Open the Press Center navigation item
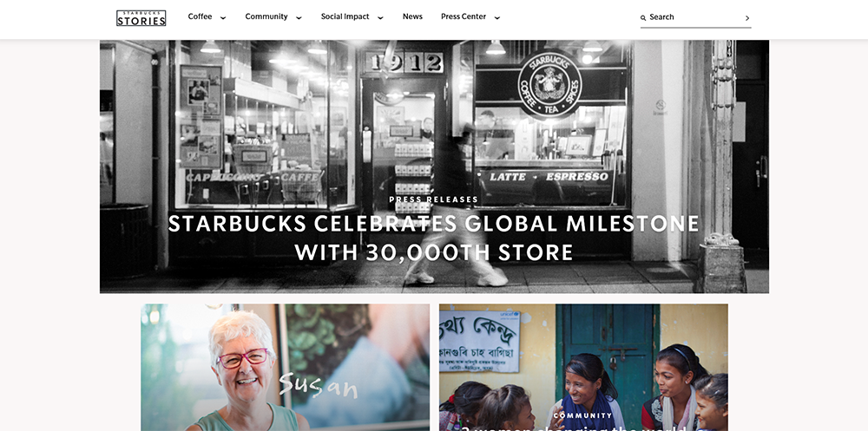Image resolution: width=868 pixels, height=431 pixels. [x=464, y=16]
